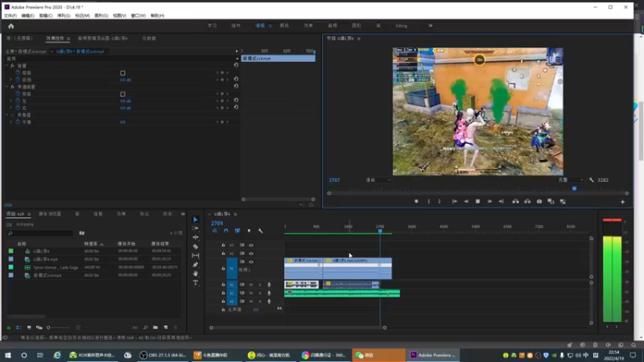
Task: Switch Project panel to icon view
Action: click(29, 327)
